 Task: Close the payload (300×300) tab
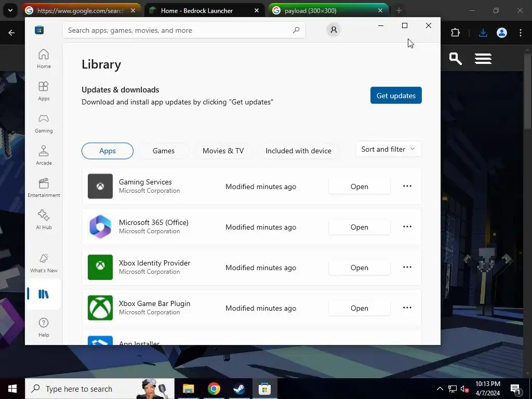[x=380, y=10]
